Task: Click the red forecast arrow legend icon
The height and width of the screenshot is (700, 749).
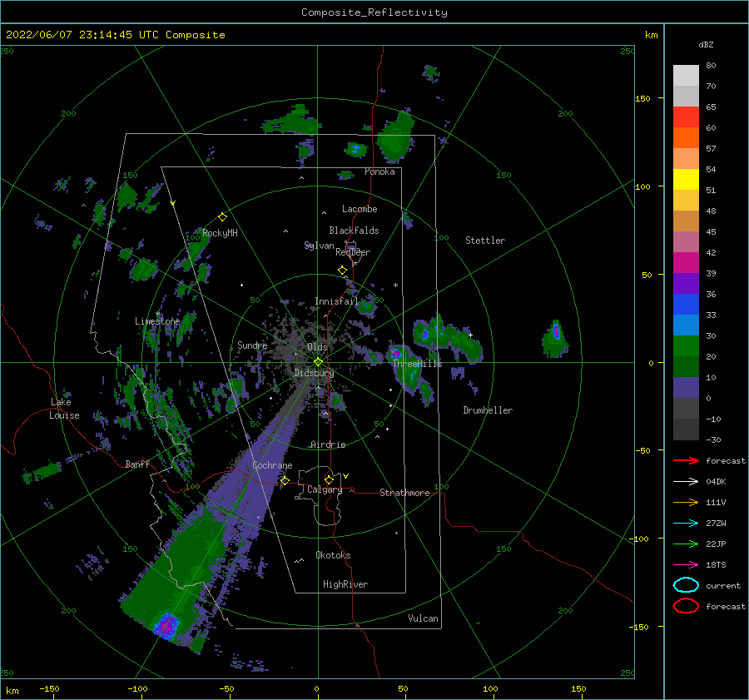Action: 686,460
